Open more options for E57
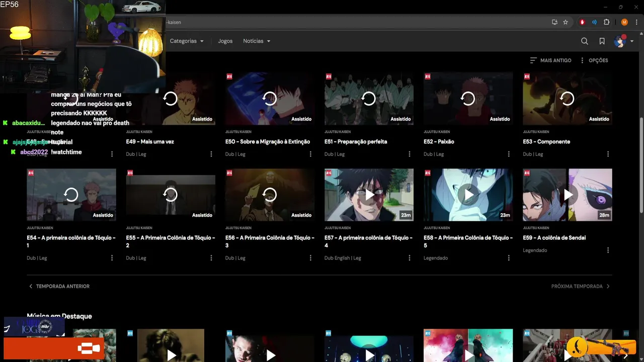The image size is (644, 362). click(410, 258)
